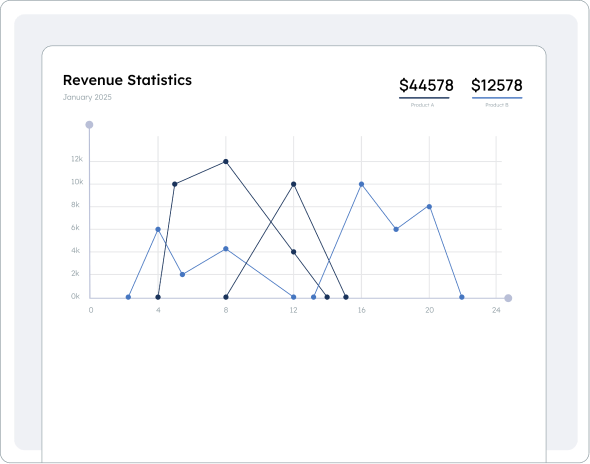
Task: Select the $44578 revenue total
Action: 426,85
